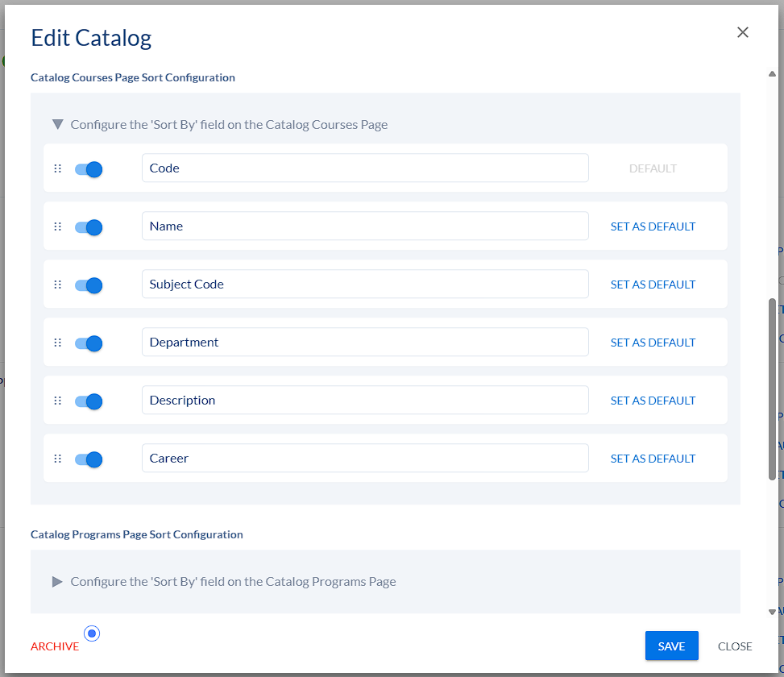The width and height of the screenshot is (784, 677).
Task: Click the drag handle on the Code row
Action: click(57, 168)
